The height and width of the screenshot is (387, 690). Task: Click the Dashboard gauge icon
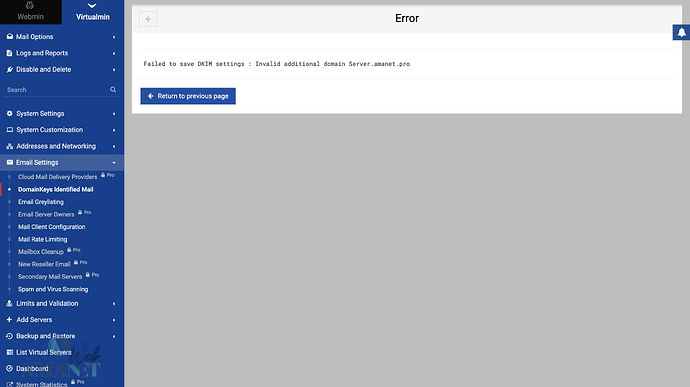point(10,369)
